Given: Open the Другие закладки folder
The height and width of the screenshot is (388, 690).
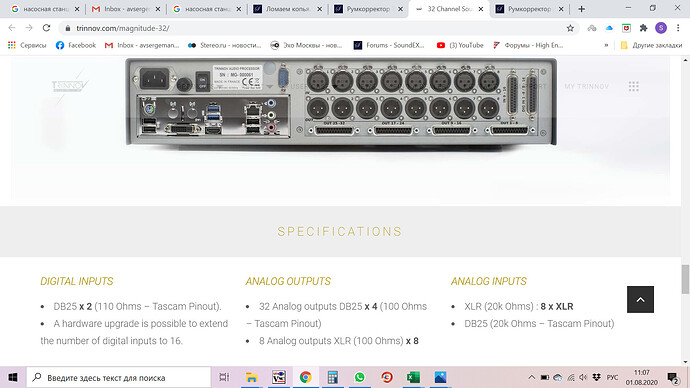Looking at the screenshot, I should click(x=651, y=45).
